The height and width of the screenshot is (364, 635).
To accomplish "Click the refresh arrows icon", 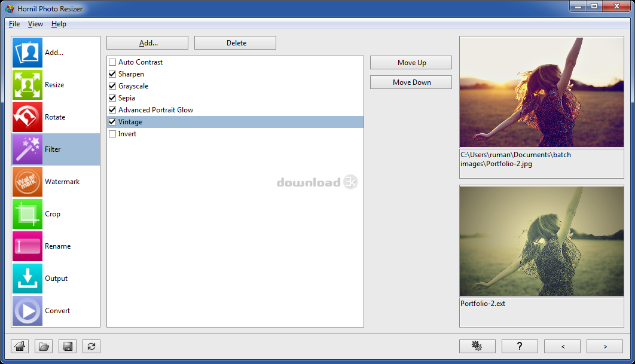I will 91,346.
